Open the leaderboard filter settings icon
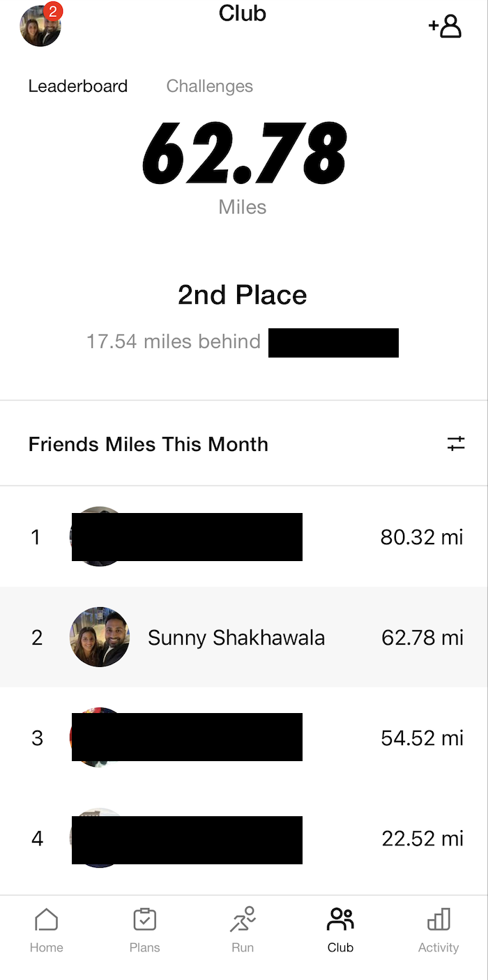Viewport: 488px width, 980px height. pos(456,443)
